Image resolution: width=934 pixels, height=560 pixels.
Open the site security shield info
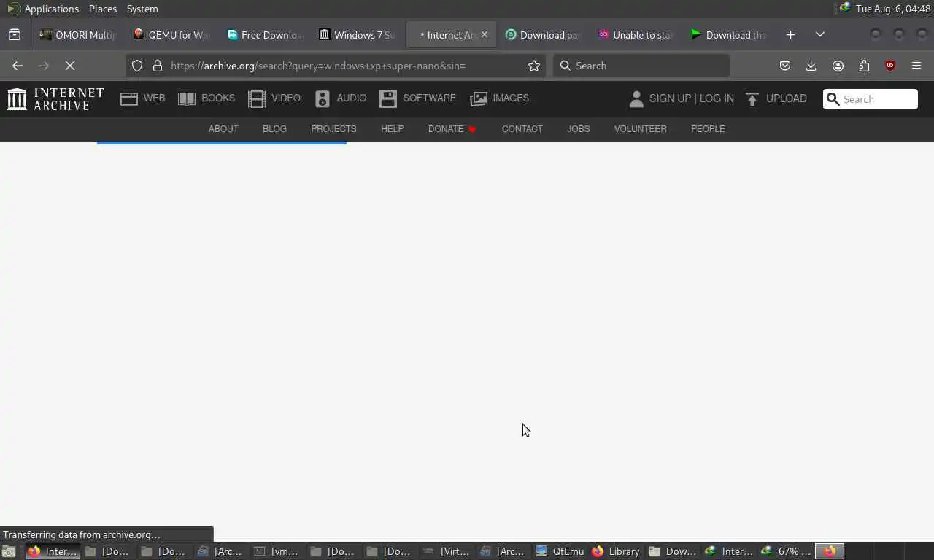pos(137,66)
